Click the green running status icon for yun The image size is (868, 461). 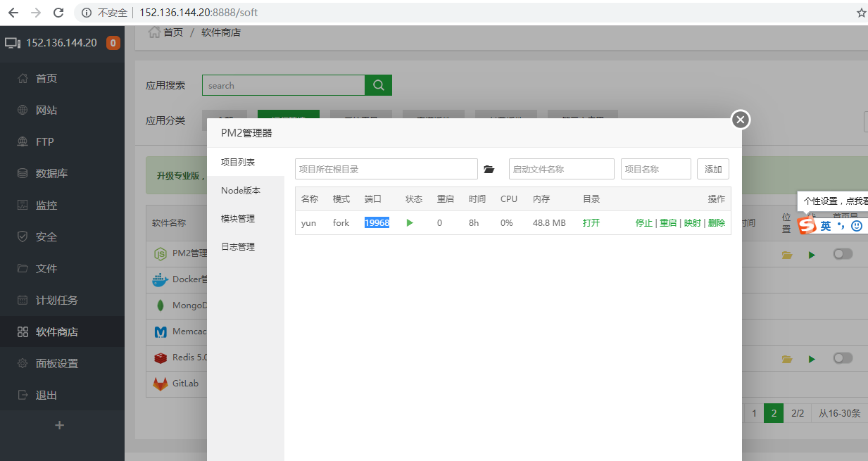click(x=410, y=223)
